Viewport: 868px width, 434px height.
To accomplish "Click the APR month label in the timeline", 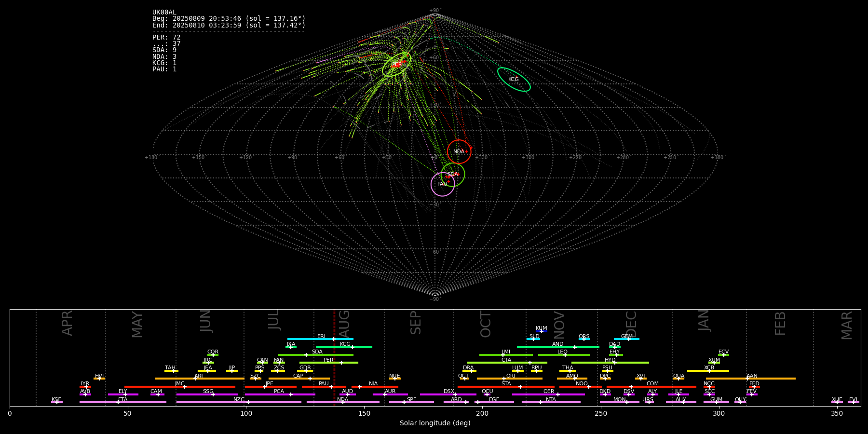I will 67,323.
